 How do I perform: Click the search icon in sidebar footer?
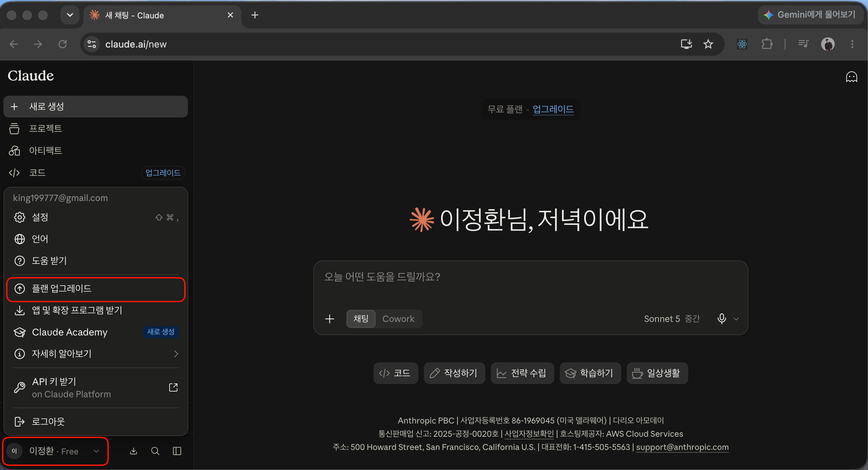pos(155,451)
